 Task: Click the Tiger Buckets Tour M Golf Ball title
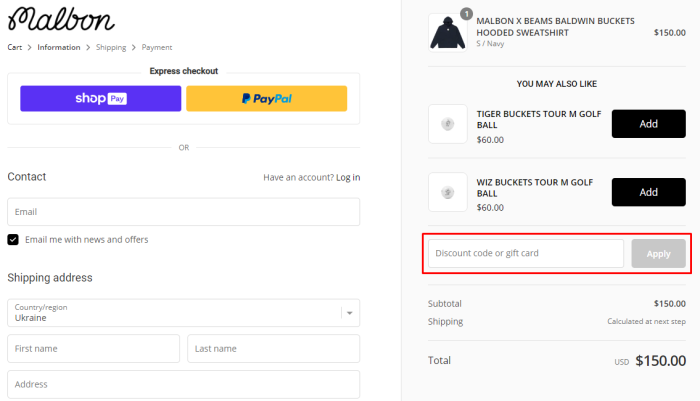click(x=539, y=119)
